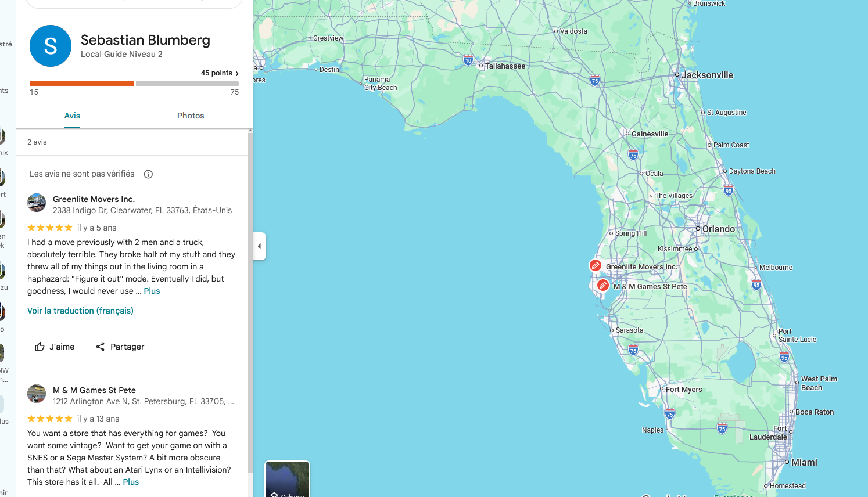Open M & M Games St Pete title
This screenshot has height=497, width=868.
[x=94, y=390]
